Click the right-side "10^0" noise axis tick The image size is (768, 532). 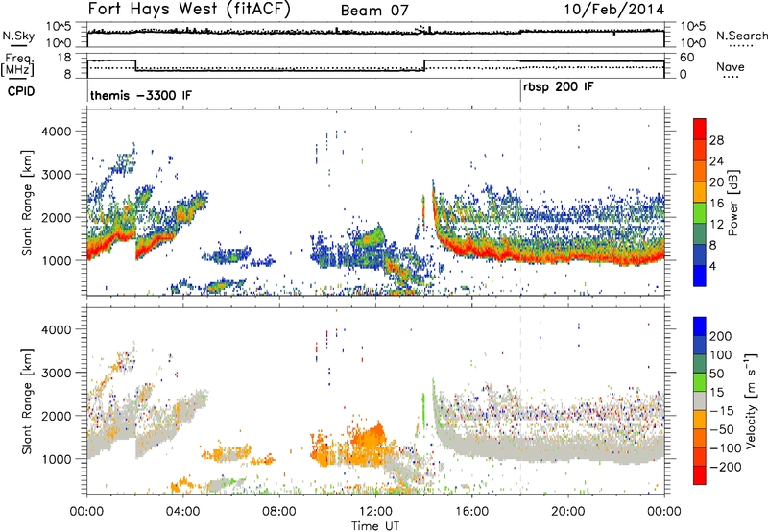click(692, 43)
